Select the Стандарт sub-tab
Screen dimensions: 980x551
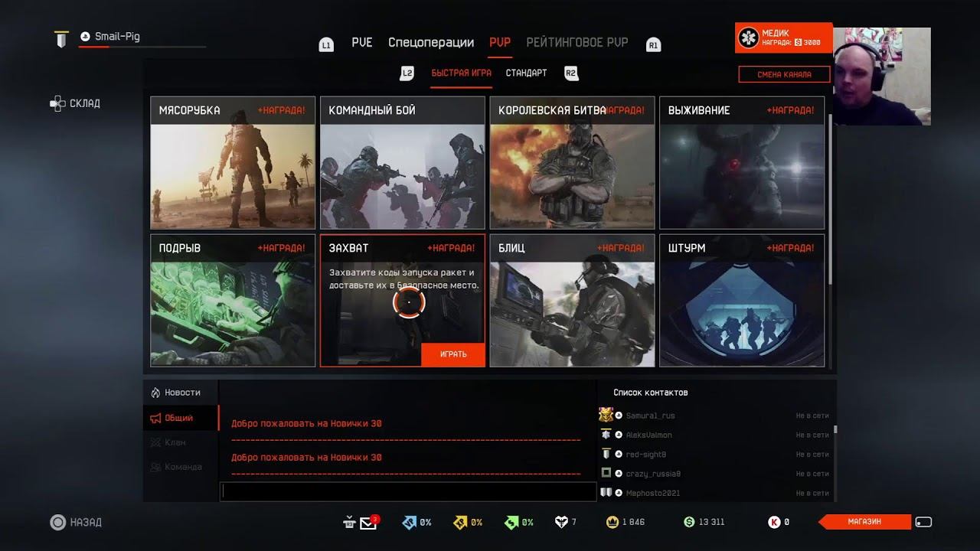526,73
